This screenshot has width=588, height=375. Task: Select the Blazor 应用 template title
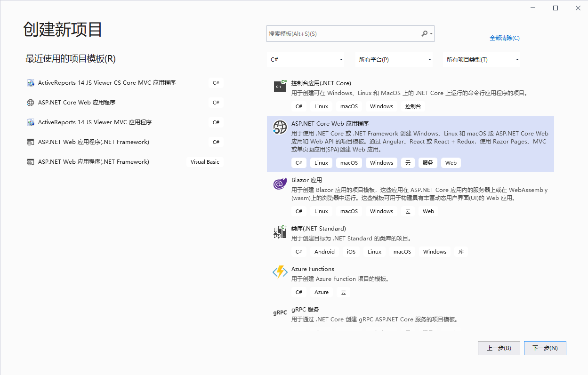(x=306, y=180)
